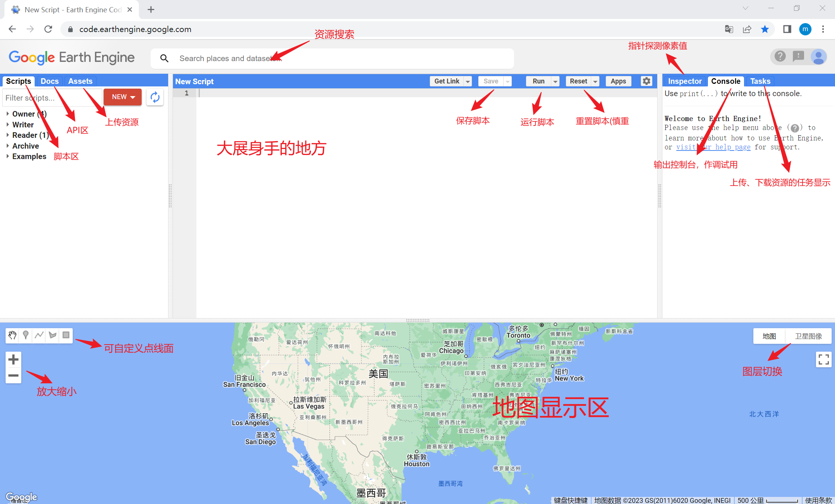835x504 pixels.
Task: Switch to the Docs tab
Action: (x=49, y=81)
